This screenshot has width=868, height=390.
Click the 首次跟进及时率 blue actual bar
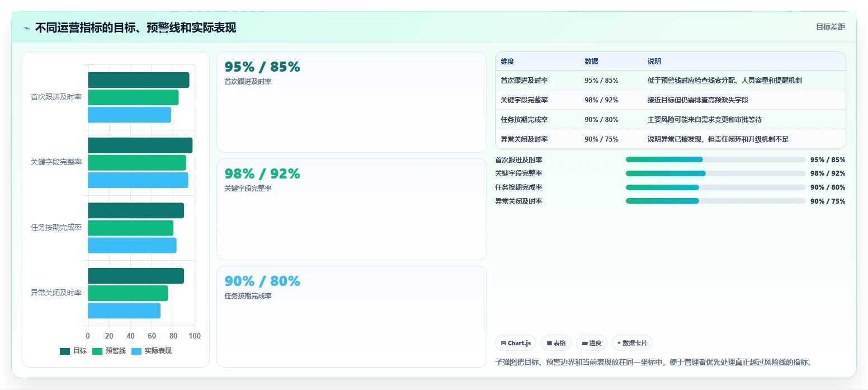point(130,115)
